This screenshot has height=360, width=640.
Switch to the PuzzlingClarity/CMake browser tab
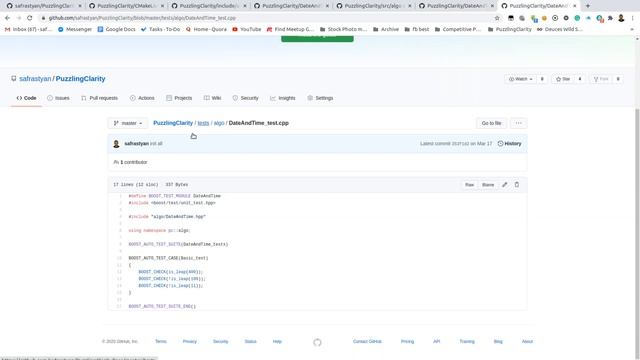click(x=127, y=6)
